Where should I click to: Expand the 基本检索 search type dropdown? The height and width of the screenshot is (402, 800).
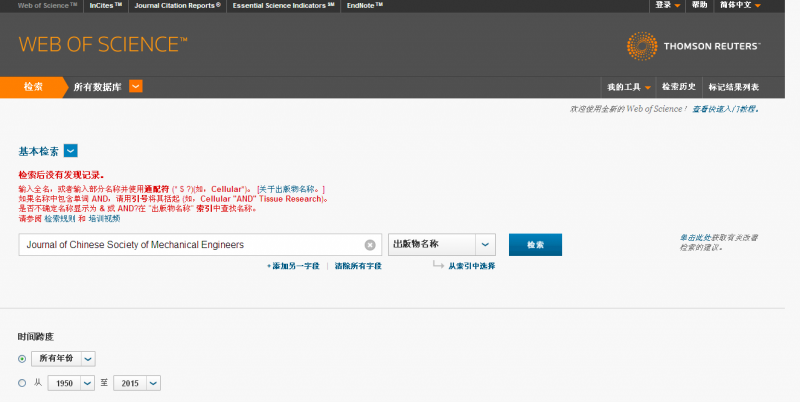point(71,151)
